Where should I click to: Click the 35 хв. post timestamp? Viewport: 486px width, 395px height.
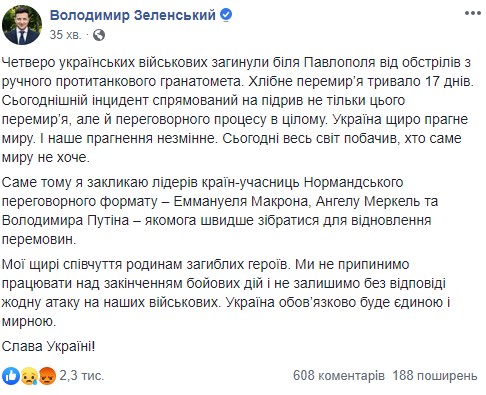pos(65,35)
